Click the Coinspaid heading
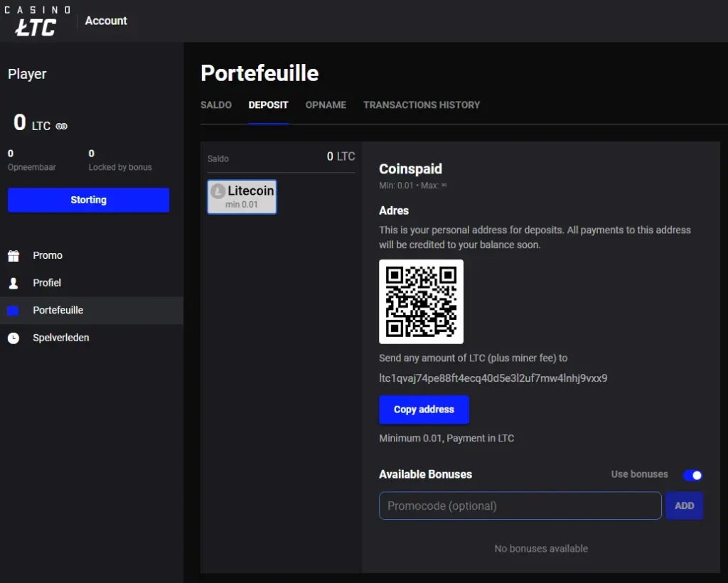This screenshot has width=728, height=583. click(410, 169)
